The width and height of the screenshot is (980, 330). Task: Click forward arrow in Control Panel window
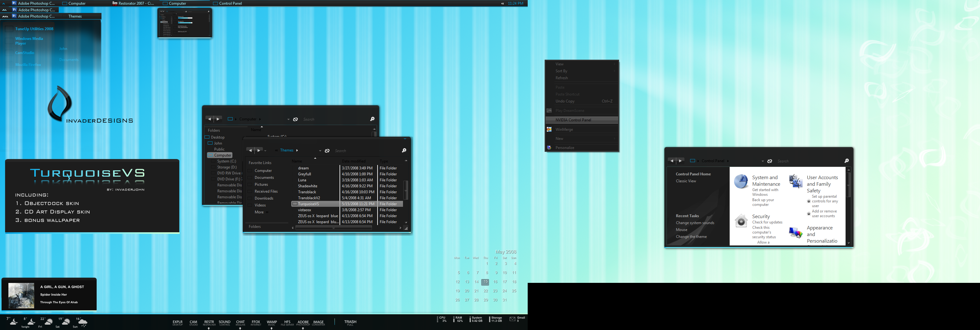(x=680, y=161)
